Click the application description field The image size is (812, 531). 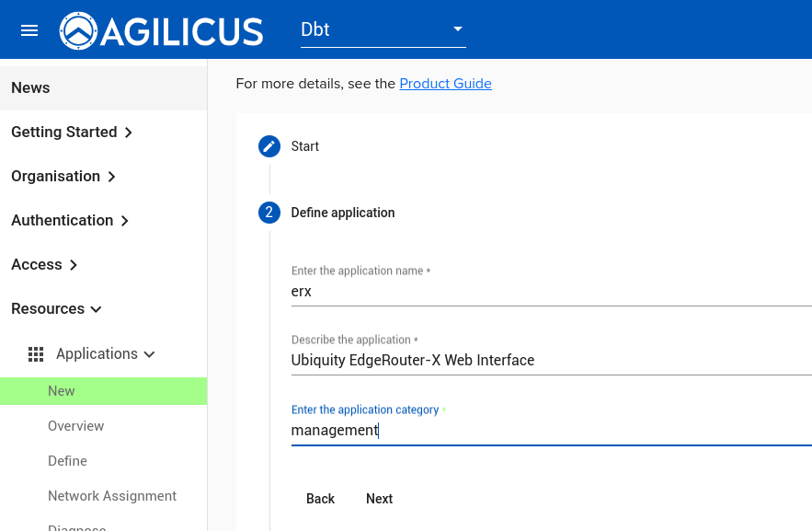[x=552, y=360]
